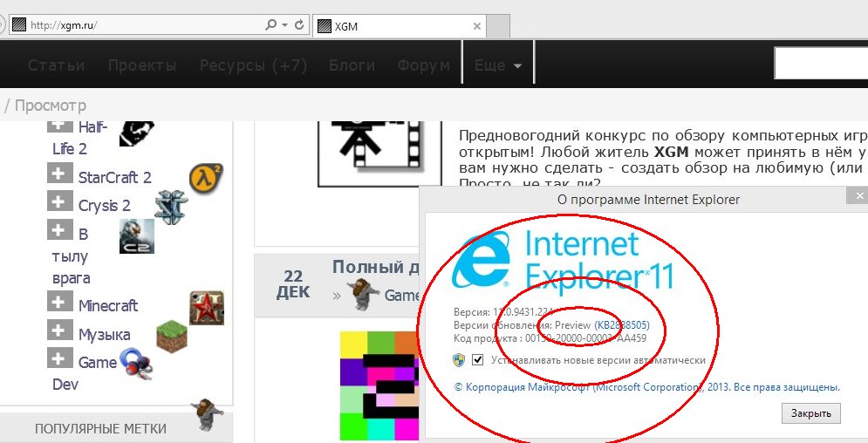Click the 22 ДЕК date label
The image size is (868, 443).
click(x=293, y=284)
